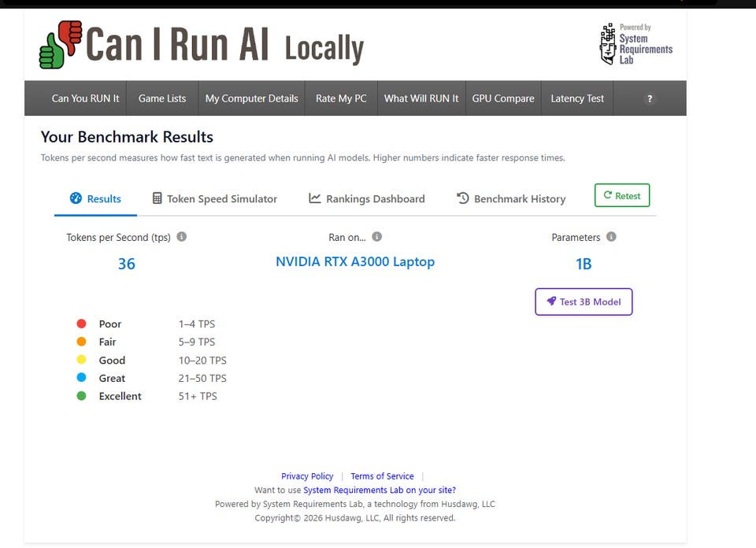Click the info icon beside Ran on...
Image resolution: width=756 pixels, height=548 pixels.
[x=377, y=237]
